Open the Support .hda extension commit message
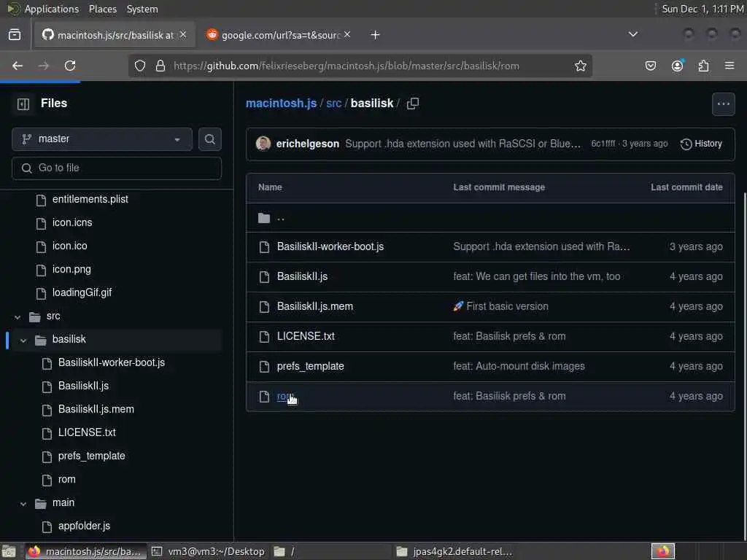Viewport: 747px width, 560px height. (x=462, y=144)
